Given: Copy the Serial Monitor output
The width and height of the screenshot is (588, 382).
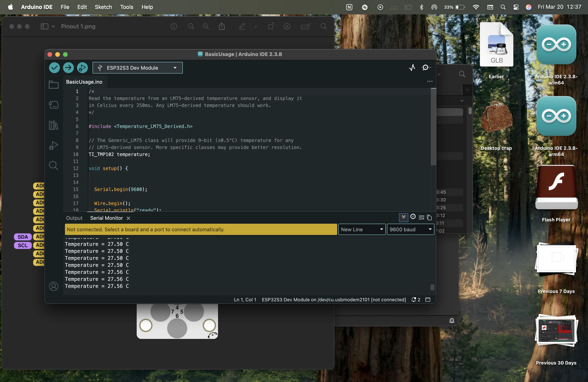Looking at the screenshot, I should point(429,217).
